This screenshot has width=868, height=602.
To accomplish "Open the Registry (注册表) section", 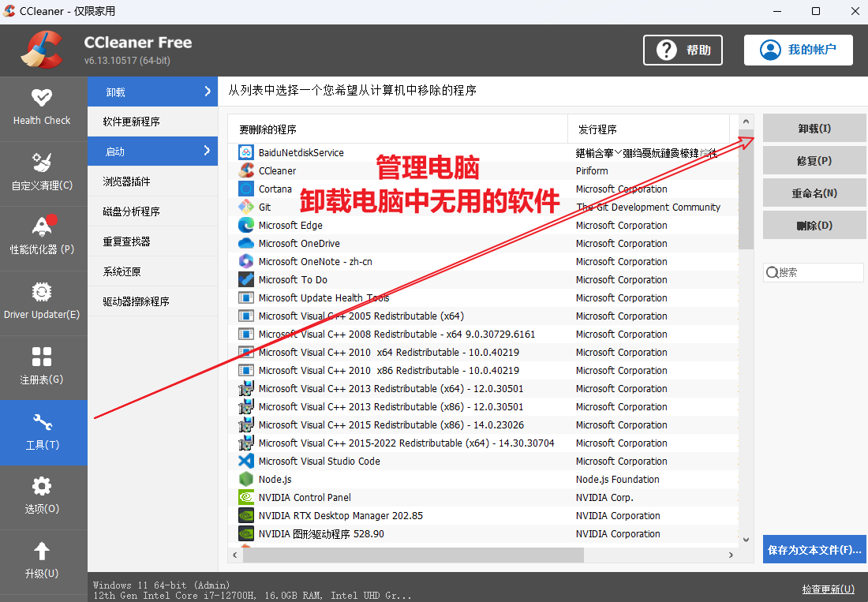I will 42,368.
